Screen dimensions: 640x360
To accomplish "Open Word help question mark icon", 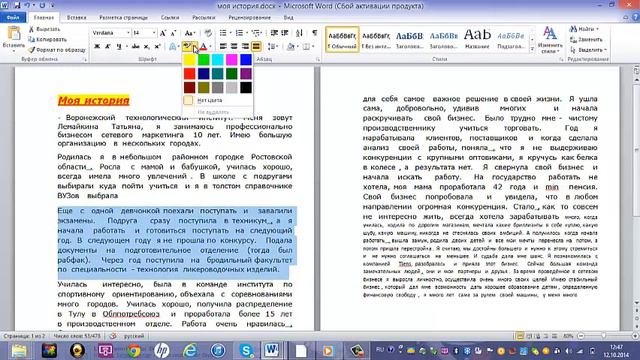I will [x=636, y=17].
